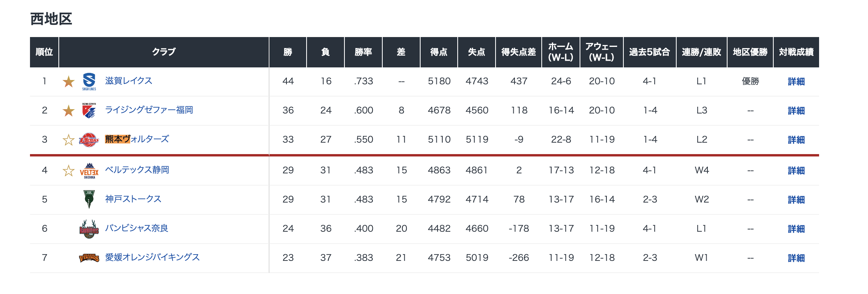The width and height of the screenshot is (868, 294).
Task: Click the 得失点差 column header
Action: click(518, 52)
